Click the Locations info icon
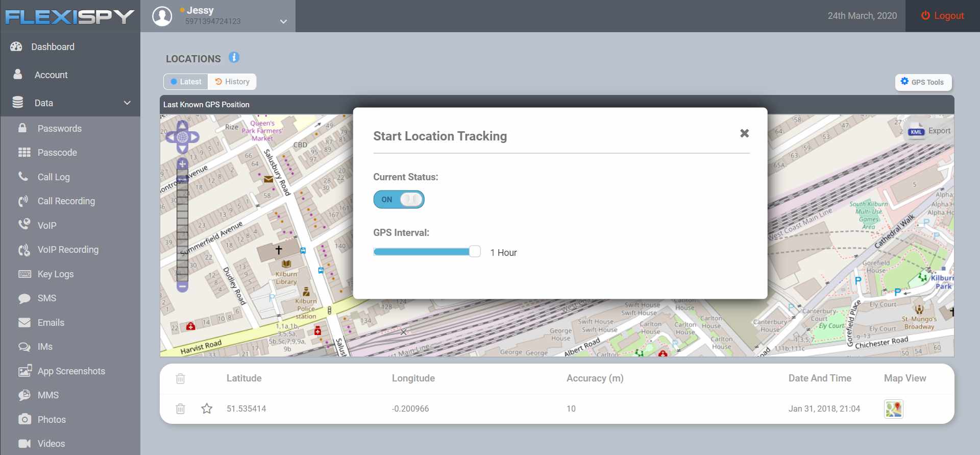This screenshot has height=455, width=980. (x=234, y=57)
